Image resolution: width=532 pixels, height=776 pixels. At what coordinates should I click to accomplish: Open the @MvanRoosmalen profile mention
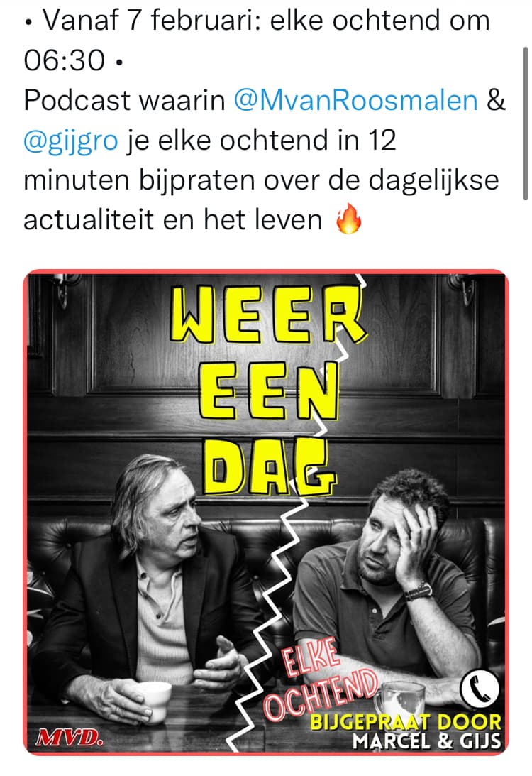pyautogui.click(x=355, y=101)
